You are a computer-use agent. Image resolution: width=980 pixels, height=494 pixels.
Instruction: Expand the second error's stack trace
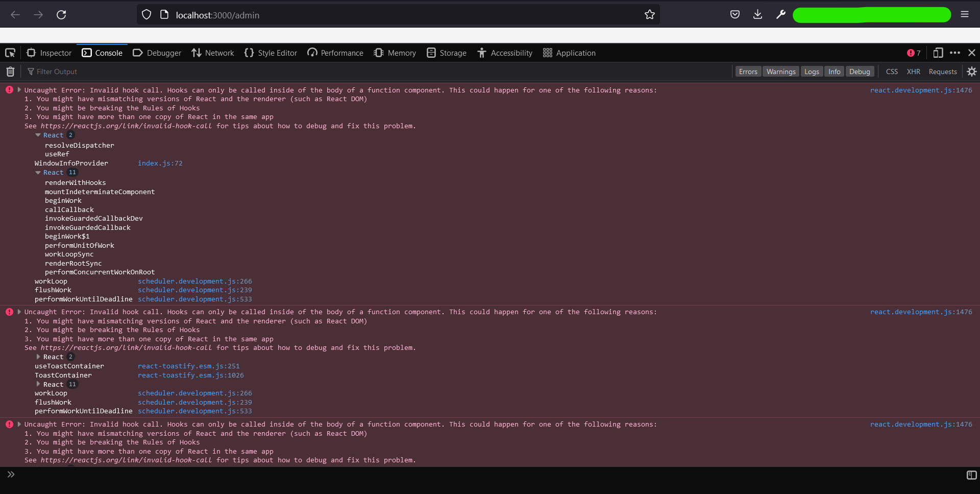19,312
